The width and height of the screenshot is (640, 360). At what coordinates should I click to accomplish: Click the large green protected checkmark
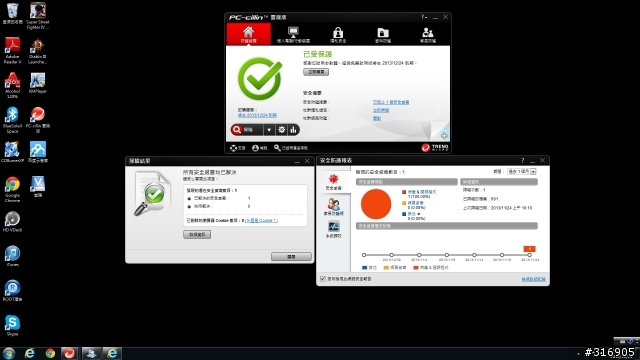click(260, 79)
